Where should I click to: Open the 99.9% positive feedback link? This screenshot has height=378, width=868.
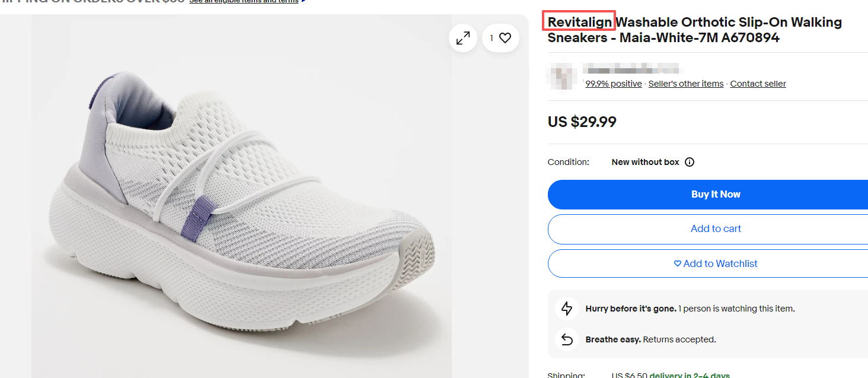[613, 84]
